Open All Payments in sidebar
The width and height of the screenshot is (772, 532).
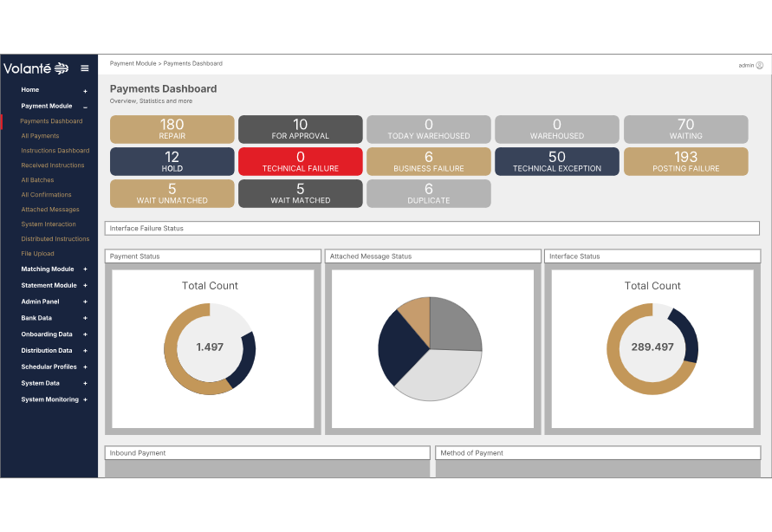(x=40, y=136)
